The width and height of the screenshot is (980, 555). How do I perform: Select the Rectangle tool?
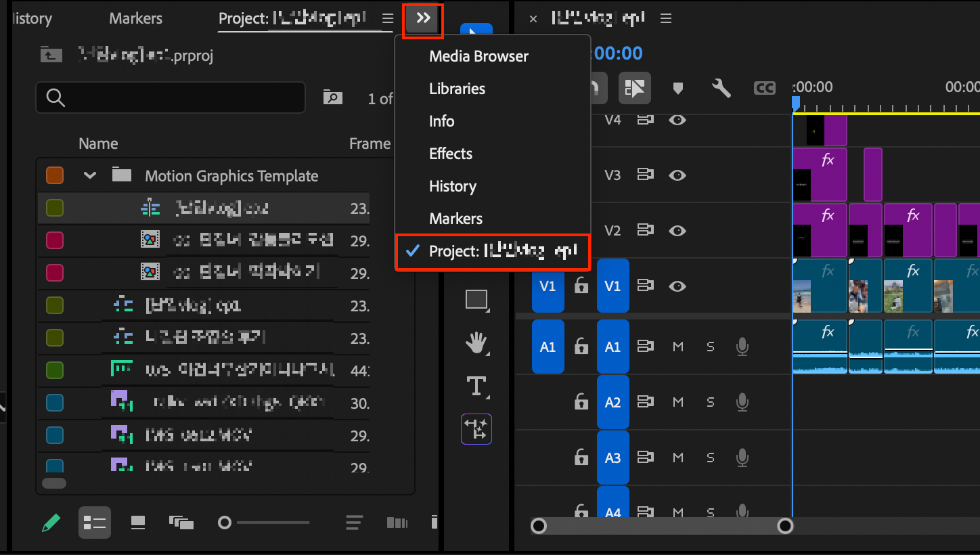point(476,300)
